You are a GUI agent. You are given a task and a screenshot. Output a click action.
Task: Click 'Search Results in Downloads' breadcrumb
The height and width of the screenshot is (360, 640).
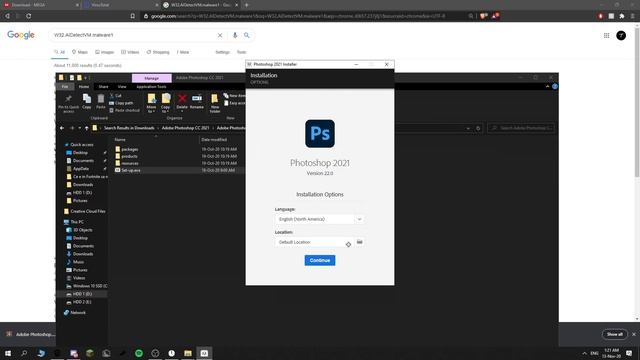tap(129, 128)
